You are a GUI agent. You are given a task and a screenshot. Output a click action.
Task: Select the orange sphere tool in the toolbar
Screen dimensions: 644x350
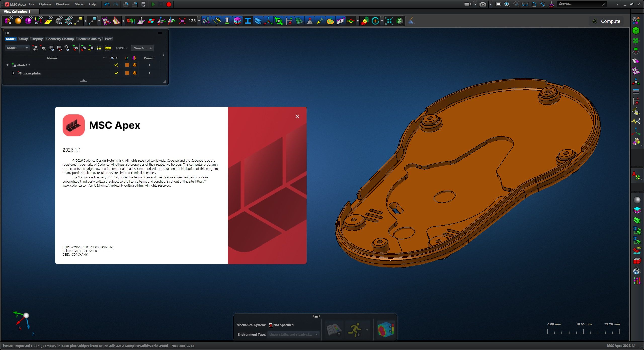coord(18,21)
